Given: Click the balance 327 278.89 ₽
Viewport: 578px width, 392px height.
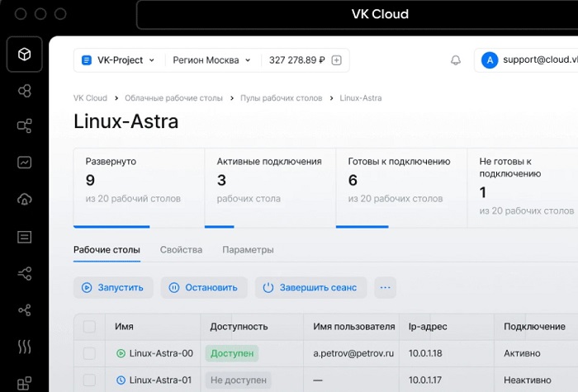Looking at the screenshot, I should pyautogui.click(x=296, y=60).
